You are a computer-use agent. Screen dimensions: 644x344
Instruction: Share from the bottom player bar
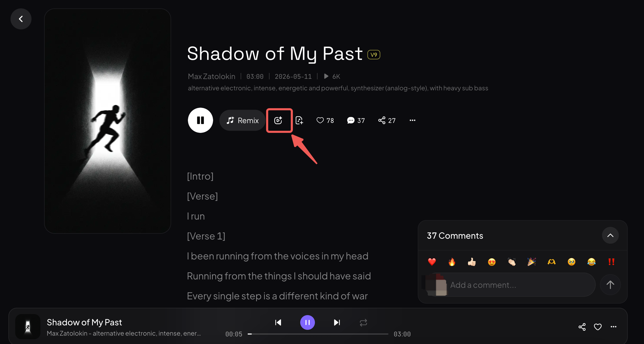pyautogui.click(x=582, y=327)
